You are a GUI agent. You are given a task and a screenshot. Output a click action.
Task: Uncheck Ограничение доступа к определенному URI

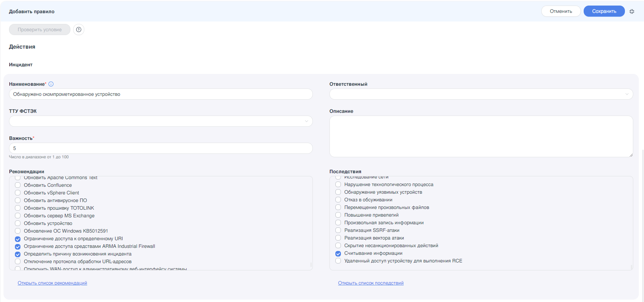(18, 239)
